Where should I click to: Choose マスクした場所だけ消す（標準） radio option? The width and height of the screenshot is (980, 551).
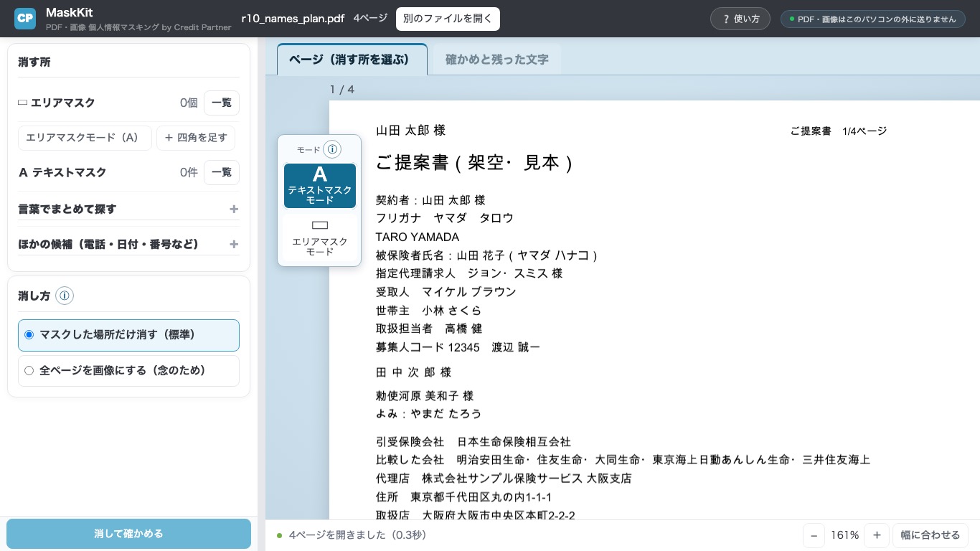[128, 335]
